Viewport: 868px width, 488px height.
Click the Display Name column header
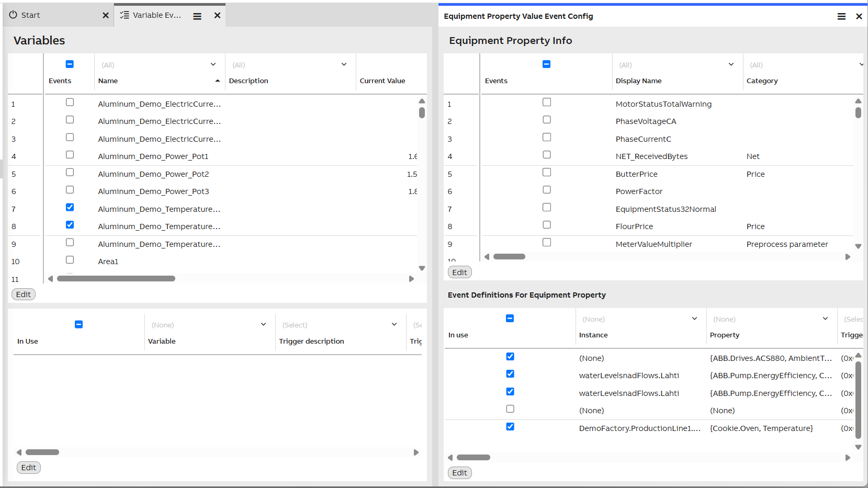click(639, 81)
